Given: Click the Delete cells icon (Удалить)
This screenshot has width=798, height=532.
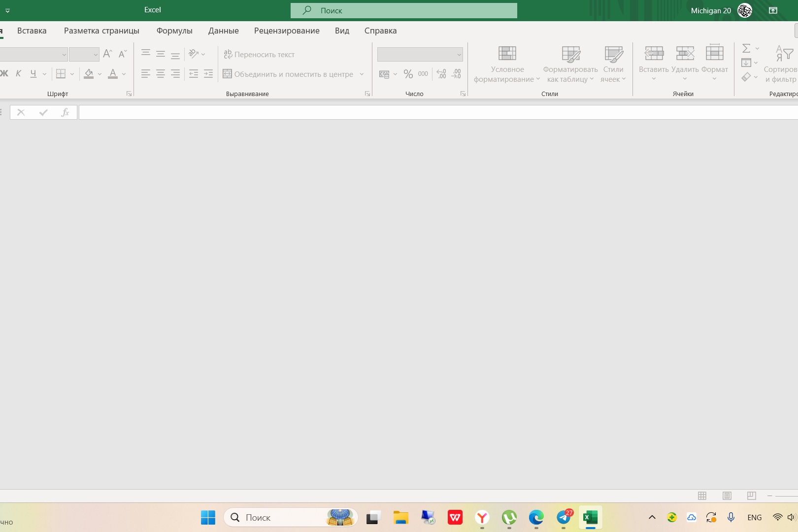Looking at the screenshot, I should pos(685,54).
